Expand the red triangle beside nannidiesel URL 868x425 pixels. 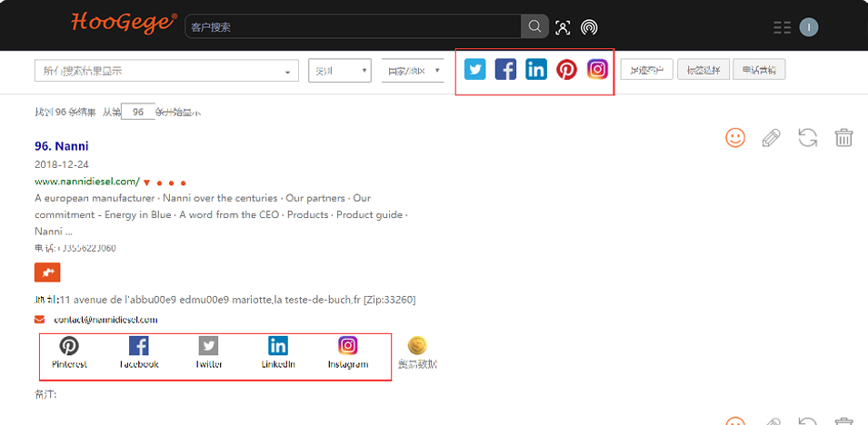(x=146, y=182)
